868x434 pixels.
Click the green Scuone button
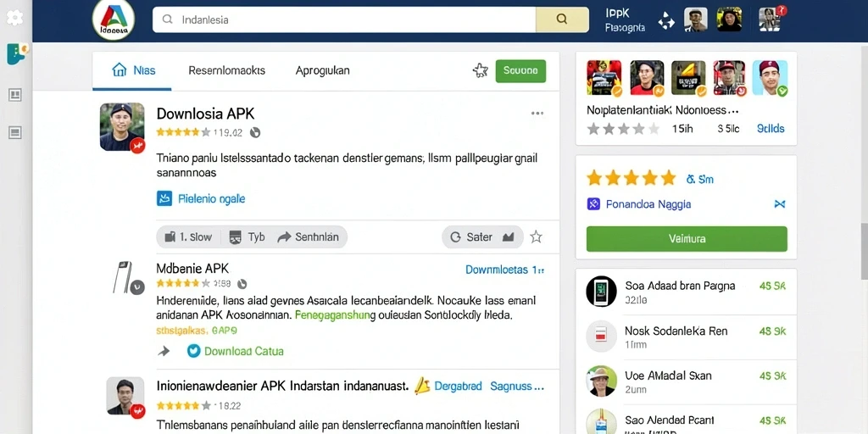(520, 71)
